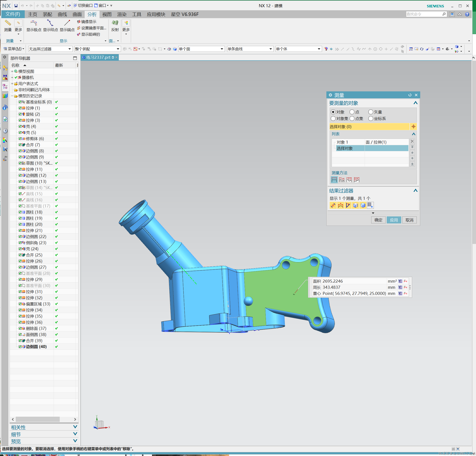Open the 文件(F) menu

pyautogui.click(x=13, y=14)
